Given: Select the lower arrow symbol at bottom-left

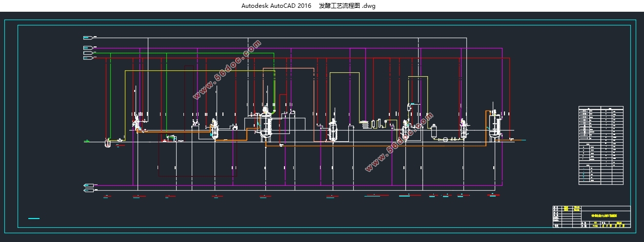Looking at the screenshot, I should 88,190.
